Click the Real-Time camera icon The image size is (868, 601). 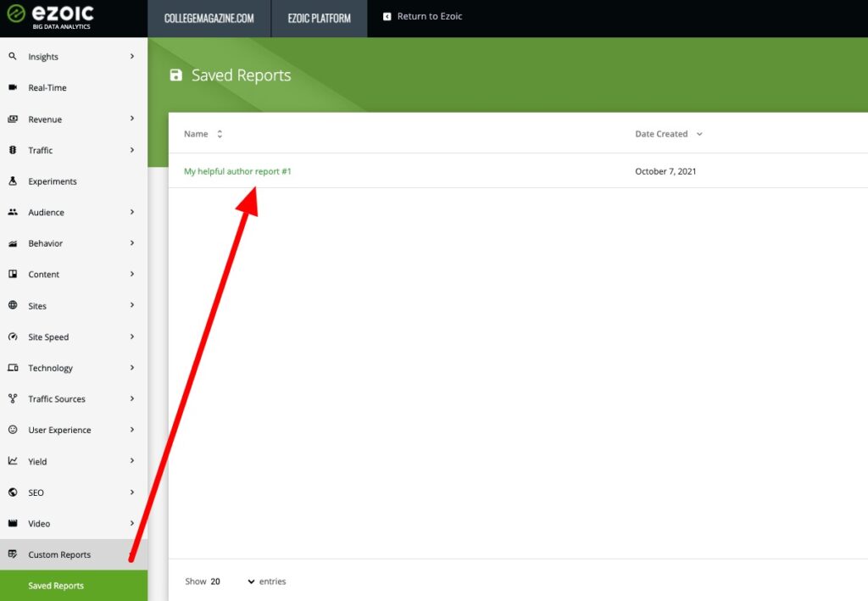click(x=13, y=87)
